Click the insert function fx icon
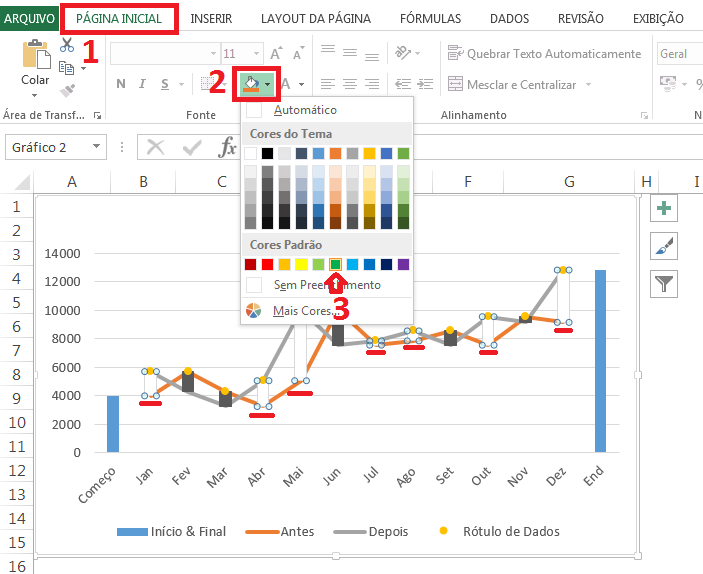Screen dimensions: 703x574 tap(227, 148)
